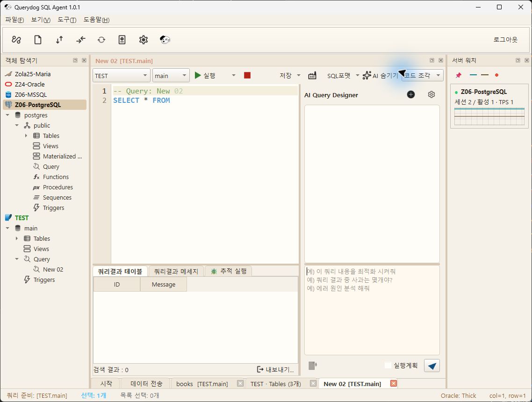Float the Server Watch panel
Image resolution: width=532 pixels, height=402 pixels.
click(x=518, y=60)
